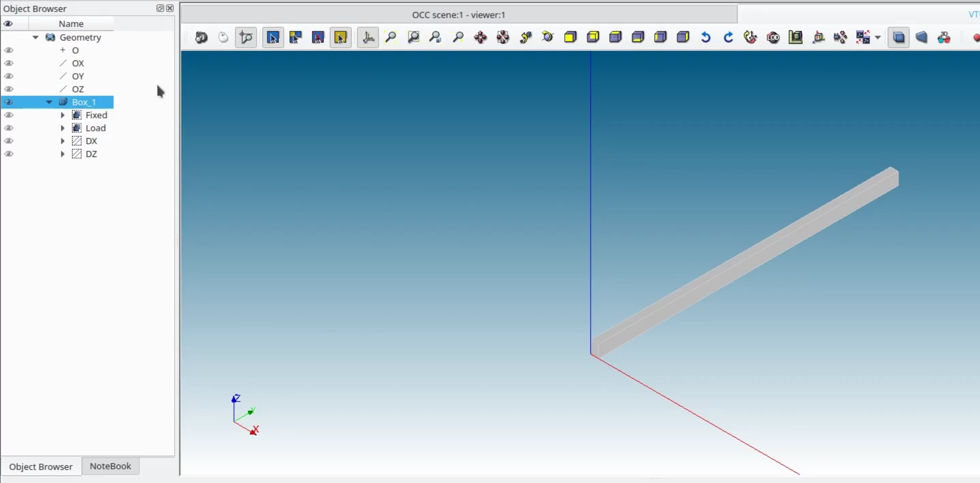Click the anaglyph stereo 3D icon
Screen dimensions: 980x483
(945, 37)
